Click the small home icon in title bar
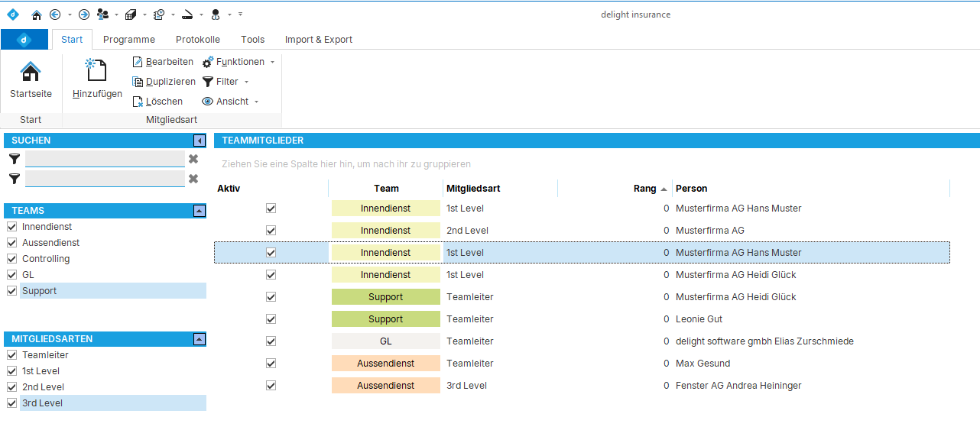The height and width of the screenshot is (443, 980). [x=37, y=15]
